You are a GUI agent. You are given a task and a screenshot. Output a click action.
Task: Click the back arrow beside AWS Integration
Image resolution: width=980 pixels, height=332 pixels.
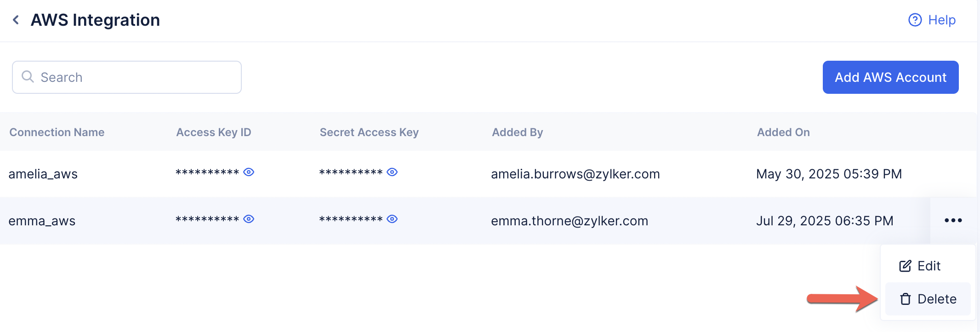16,20
